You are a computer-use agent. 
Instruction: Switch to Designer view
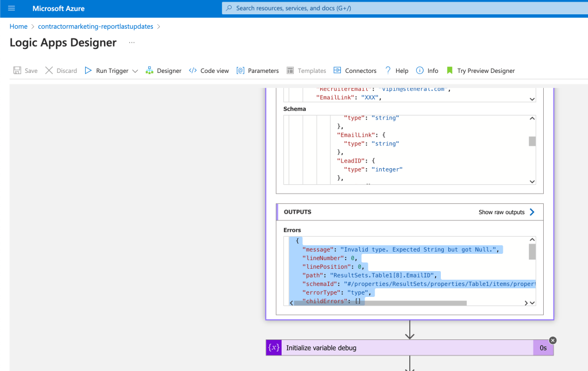[x=163, y=71]
